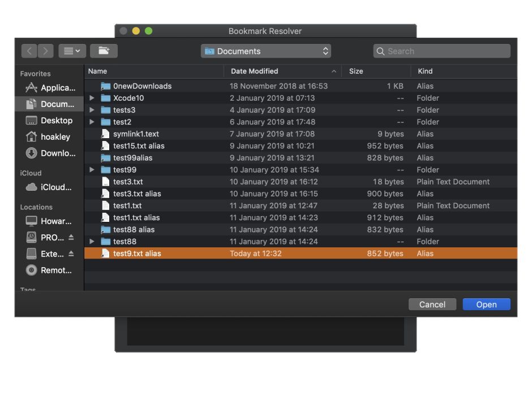Eject the PRO volume
This screenshot has width=532, height=399.
coord(71,238)
